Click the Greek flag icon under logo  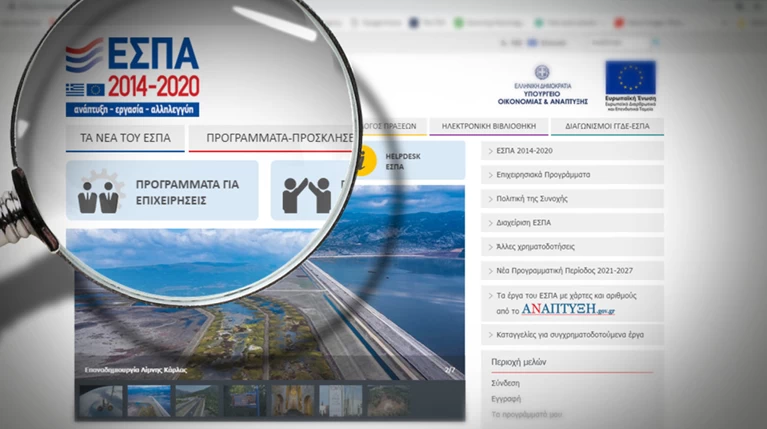point(75,90)
